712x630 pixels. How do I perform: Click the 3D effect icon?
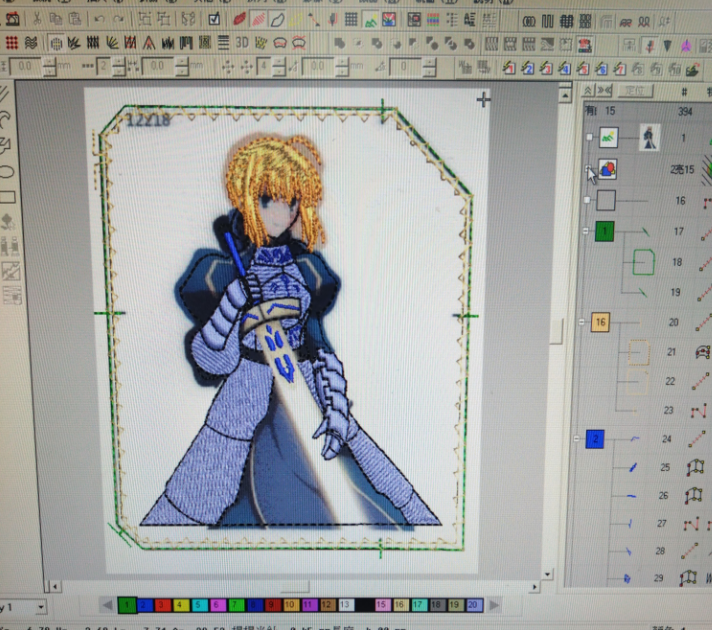242,43
